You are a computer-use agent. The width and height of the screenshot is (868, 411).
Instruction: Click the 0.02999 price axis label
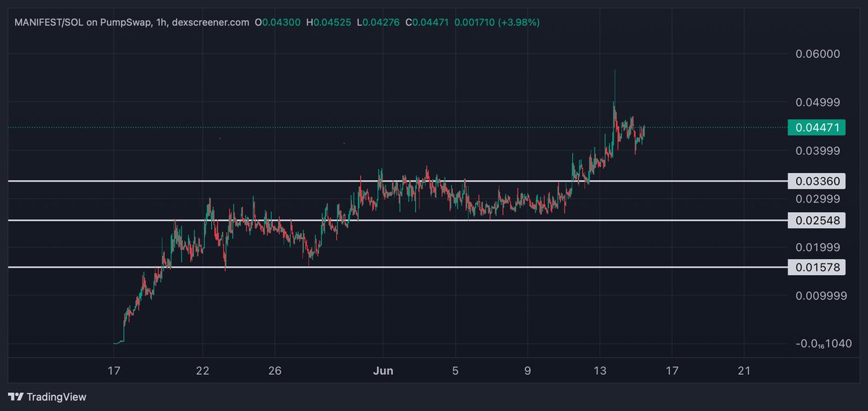pyautogui.click(x=817, y=199)
